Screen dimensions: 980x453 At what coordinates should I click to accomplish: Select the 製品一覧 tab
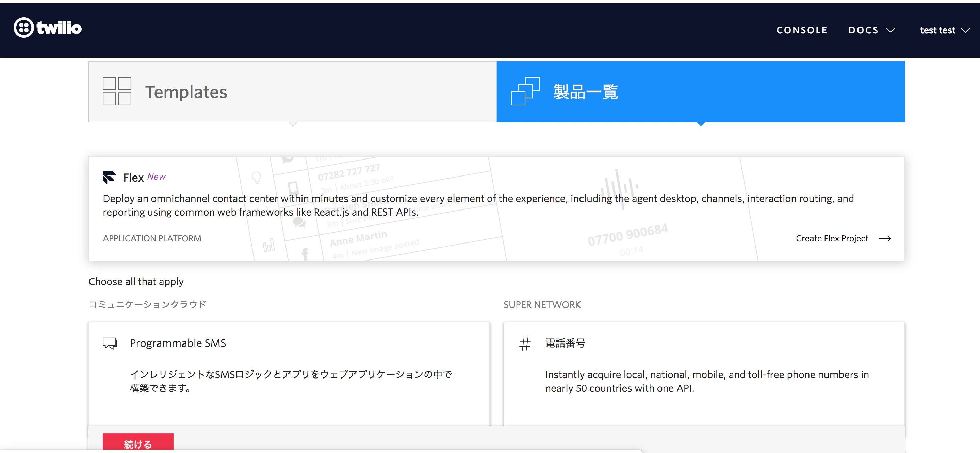tap(701, 92)
